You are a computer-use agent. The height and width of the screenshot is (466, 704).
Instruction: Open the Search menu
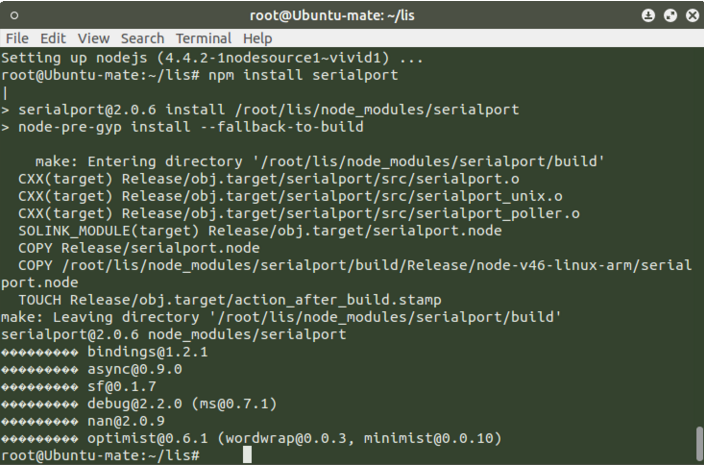point(142,39)
